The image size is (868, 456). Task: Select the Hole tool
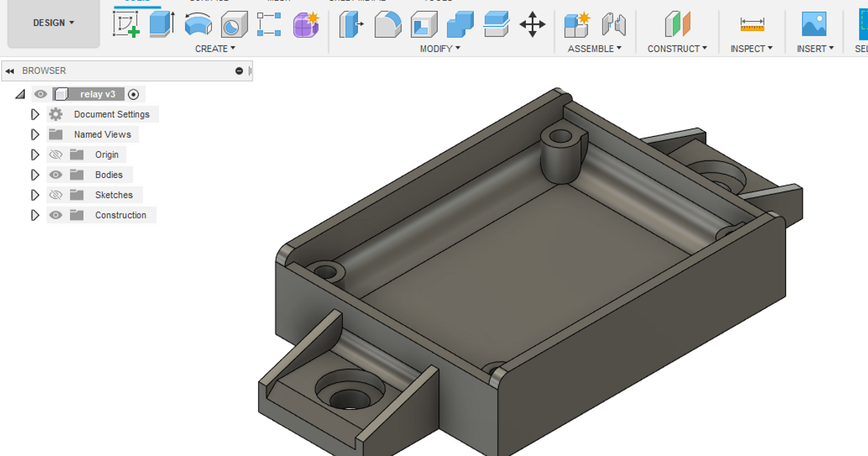click(233, 24)
